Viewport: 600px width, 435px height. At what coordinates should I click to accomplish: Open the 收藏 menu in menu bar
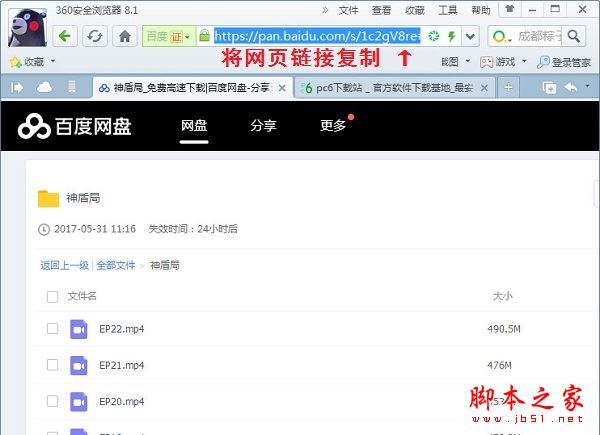tap(415, 10)
